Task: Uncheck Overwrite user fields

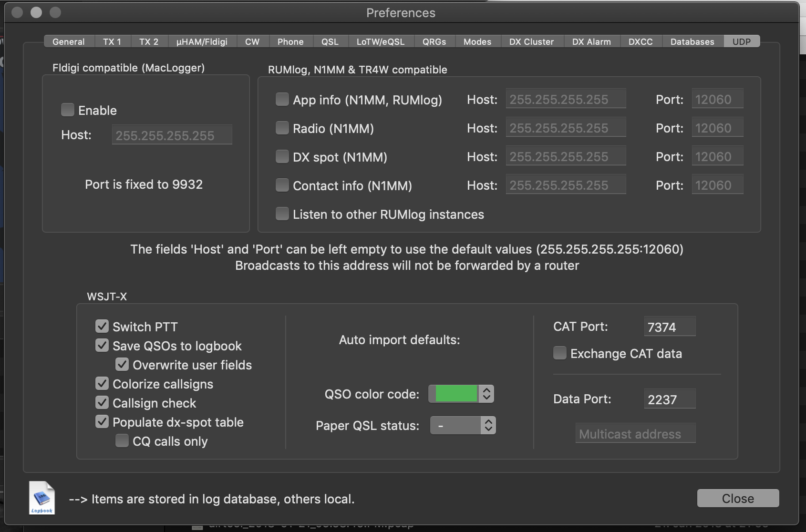Action: [122, 365]
